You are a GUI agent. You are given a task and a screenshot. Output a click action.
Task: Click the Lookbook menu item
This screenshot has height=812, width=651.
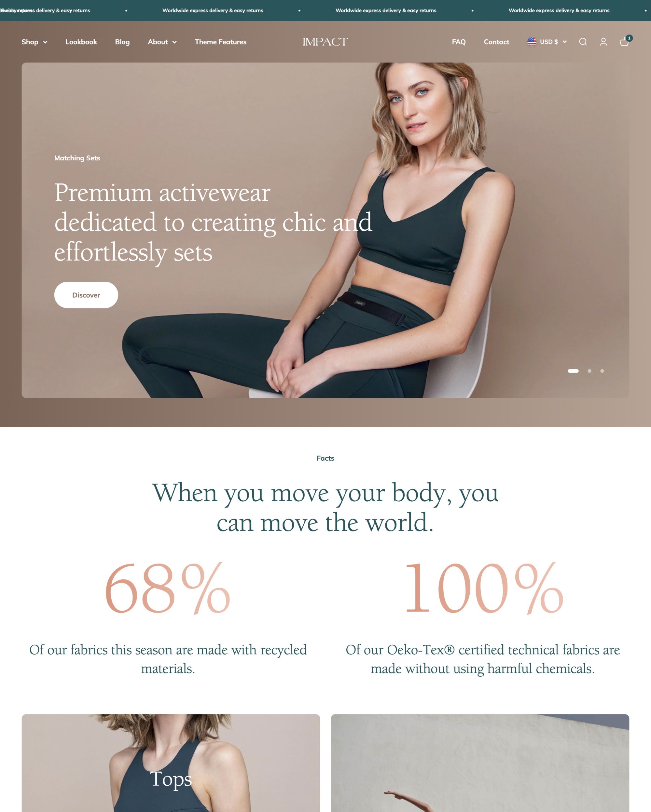click(81, 41)
